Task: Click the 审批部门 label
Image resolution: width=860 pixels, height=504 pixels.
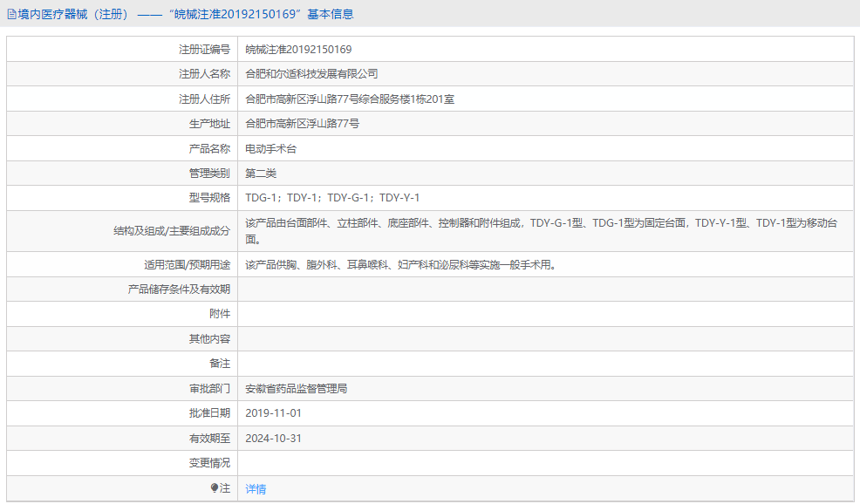Action: (209, 389)
